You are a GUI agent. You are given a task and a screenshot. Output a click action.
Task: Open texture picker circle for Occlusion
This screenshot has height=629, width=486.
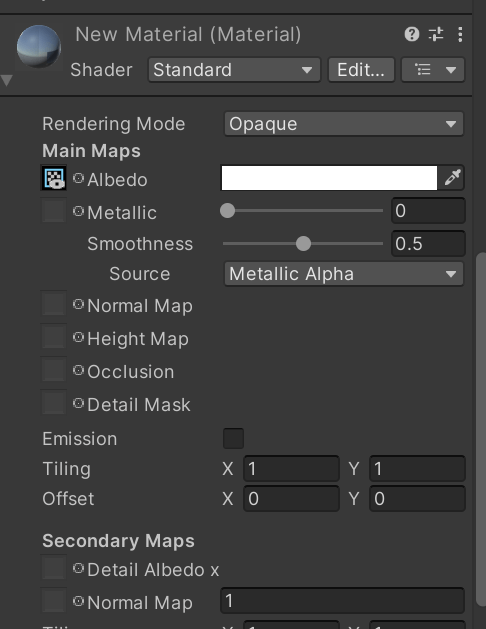79,370
